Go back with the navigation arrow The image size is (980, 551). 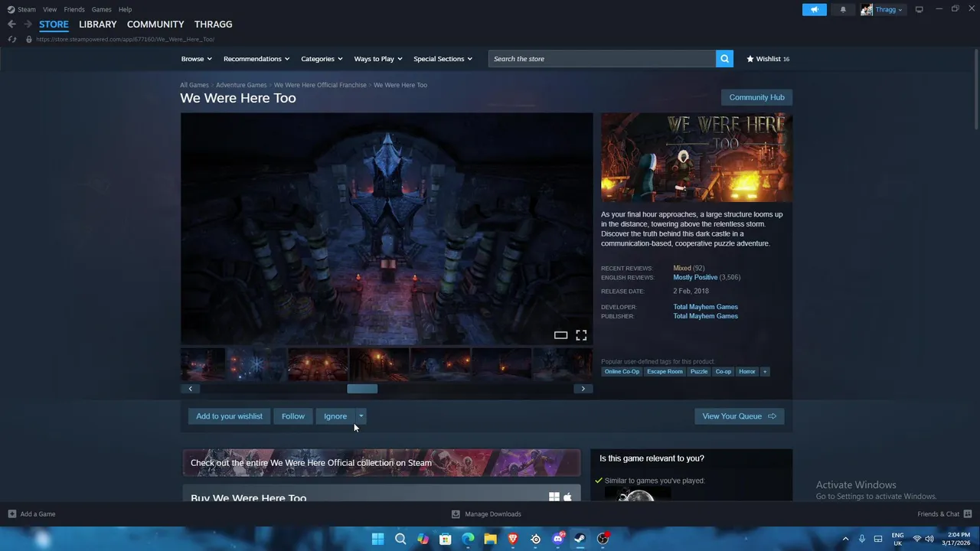(11, 24)
